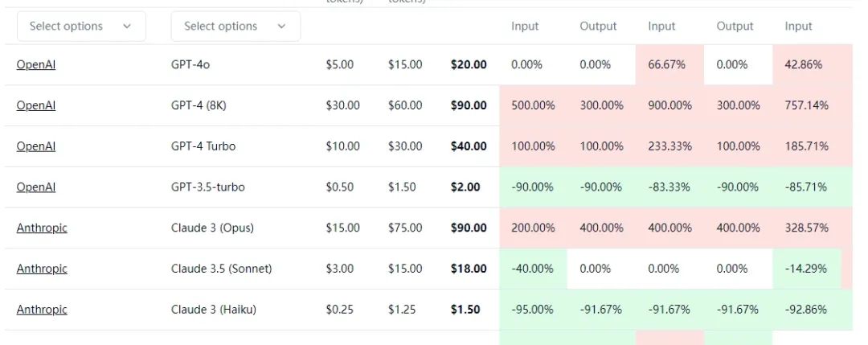
Task: Click the OpenAI link in the GPT-4o row
Action: coord(36,65)
